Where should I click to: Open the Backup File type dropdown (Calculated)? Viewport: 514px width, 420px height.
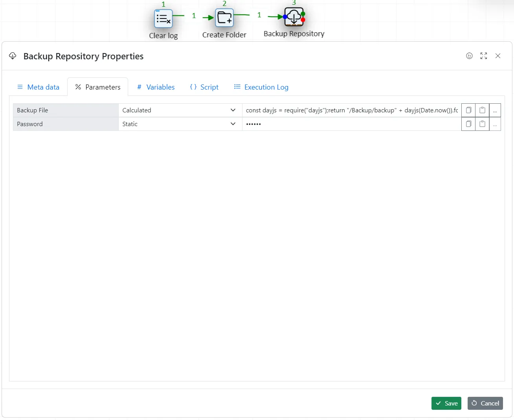(x=180, y=110)
